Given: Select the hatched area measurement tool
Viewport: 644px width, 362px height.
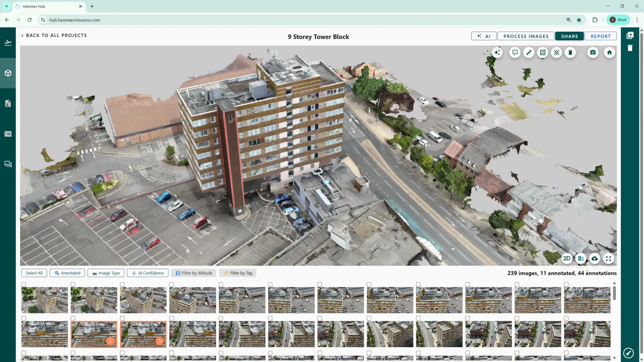Looking at the screenshot, I should 542,53.
